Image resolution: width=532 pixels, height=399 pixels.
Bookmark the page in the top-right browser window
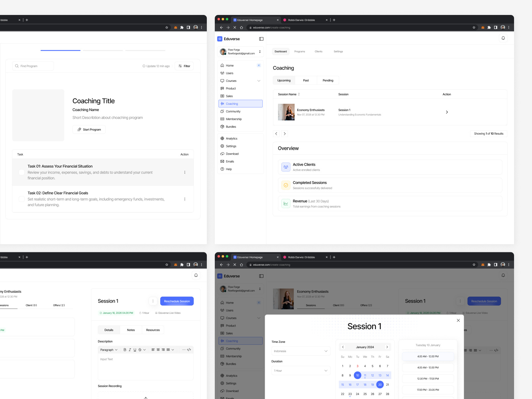(474, 28)
